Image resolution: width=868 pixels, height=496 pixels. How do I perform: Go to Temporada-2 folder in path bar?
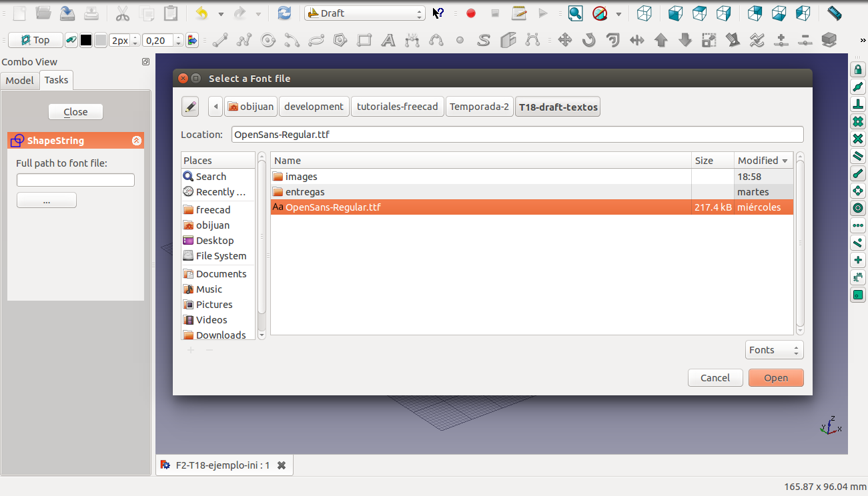tap(479, 107)
